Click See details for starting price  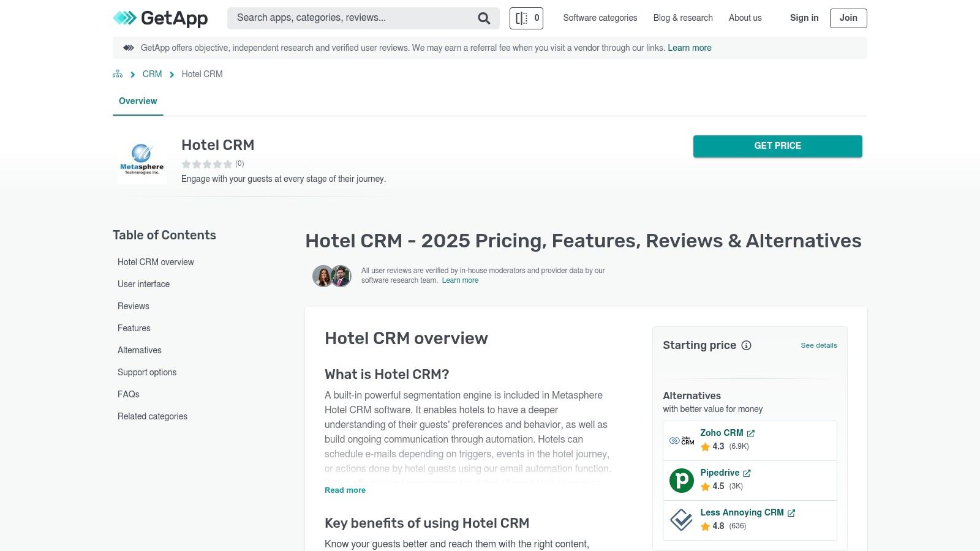pos(819,345)
